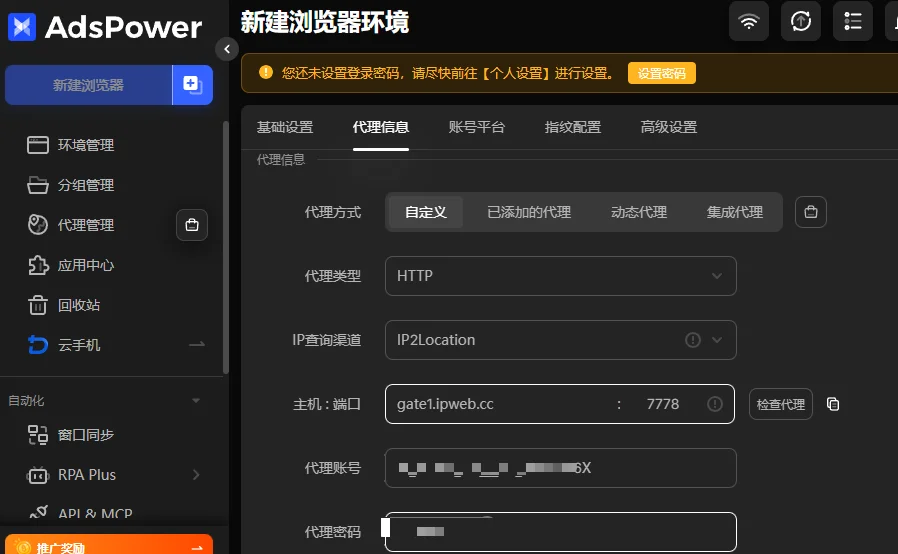Click the 设置密码 button
This screenshot has height=554, width=898.
coord(661,73)
